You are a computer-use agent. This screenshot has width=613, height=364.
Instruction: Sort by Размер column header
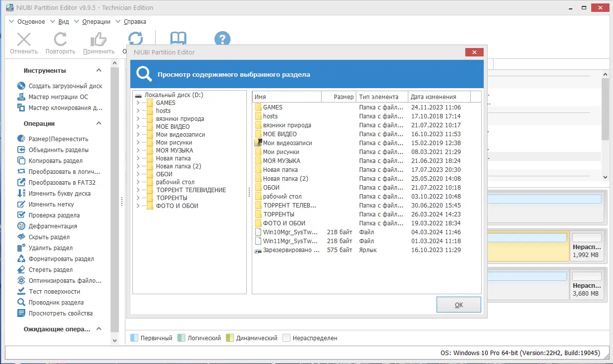click(339, 97)
